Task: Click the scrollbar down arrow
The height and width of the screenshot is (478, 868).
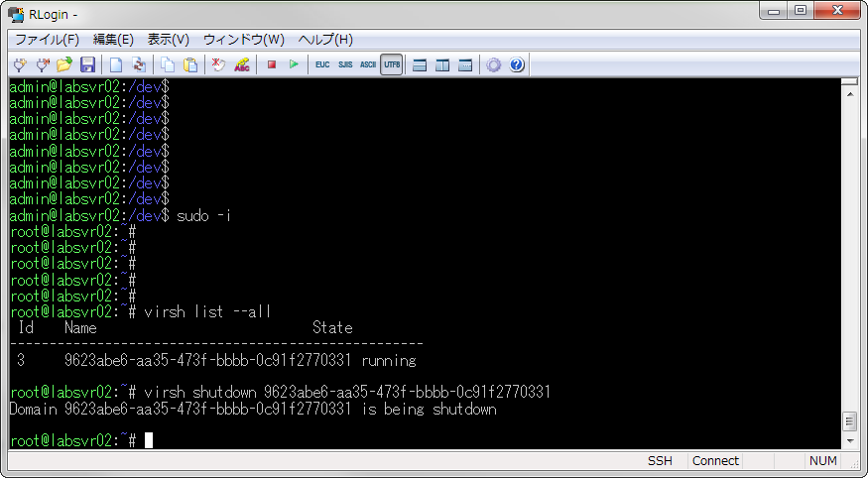Action: point(850,441)
